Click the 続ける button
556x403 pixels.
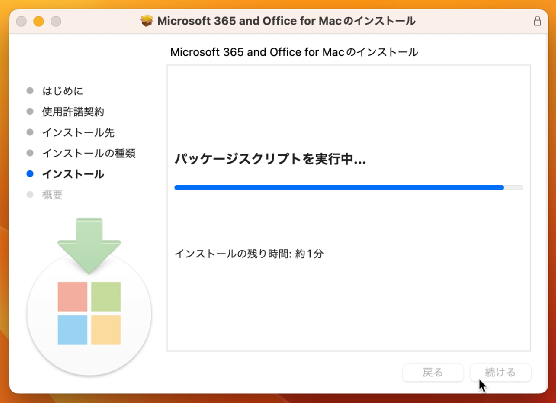[x=500, y=373]
